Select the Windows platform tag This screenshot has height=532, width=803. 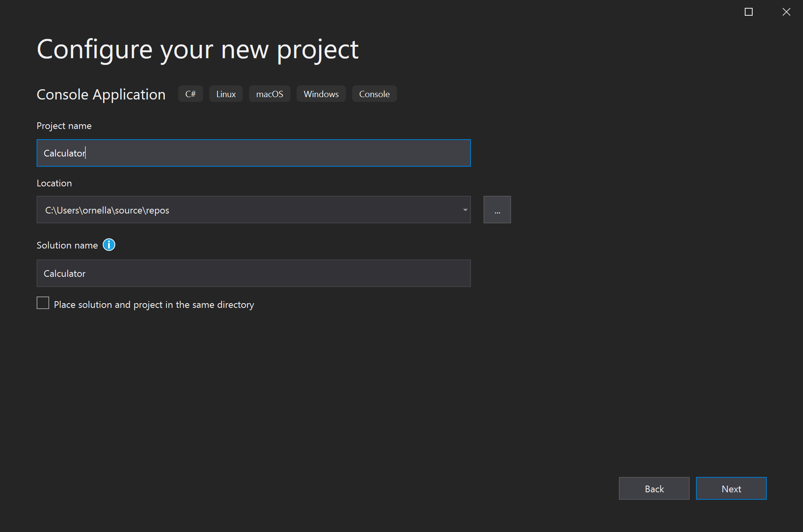tap(321, 94)
